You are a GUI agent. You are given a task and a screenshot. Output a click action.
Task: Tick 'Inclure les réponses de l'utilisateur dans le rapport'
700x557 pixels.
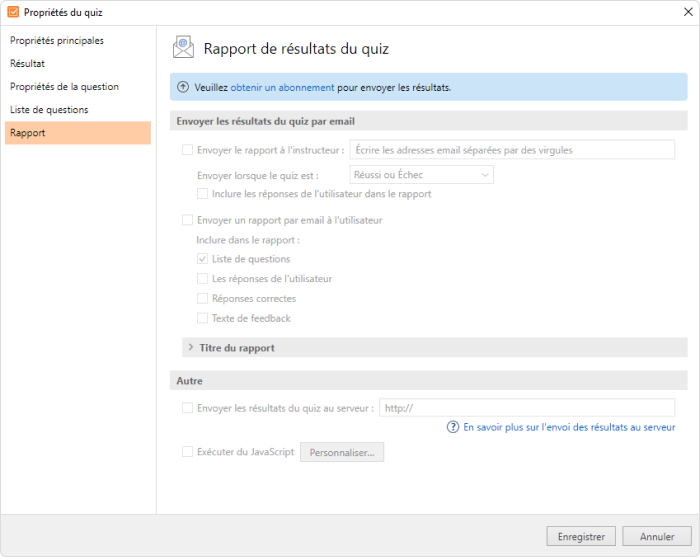(203, 194)
